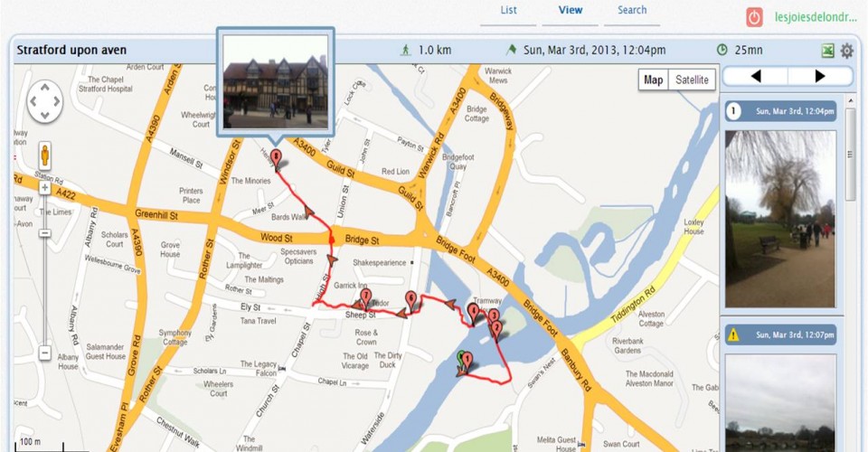Click the red power logout icon

click(754, 17)
